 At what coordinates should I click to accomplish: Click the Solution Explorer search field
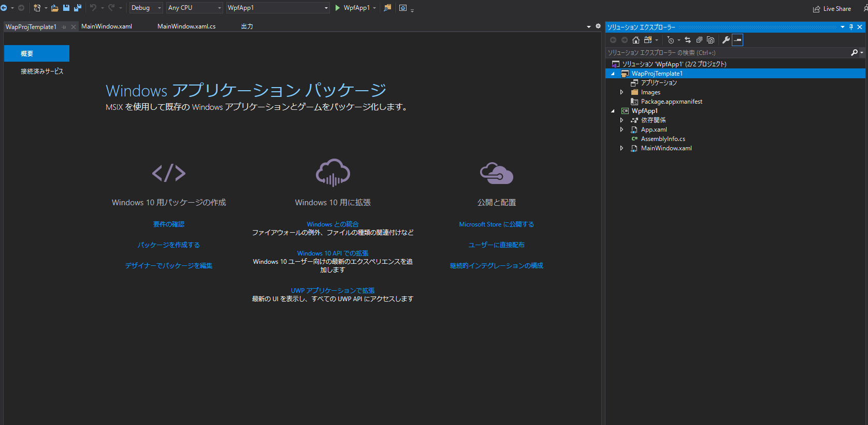pyautogui.click(x=728, y=52)
